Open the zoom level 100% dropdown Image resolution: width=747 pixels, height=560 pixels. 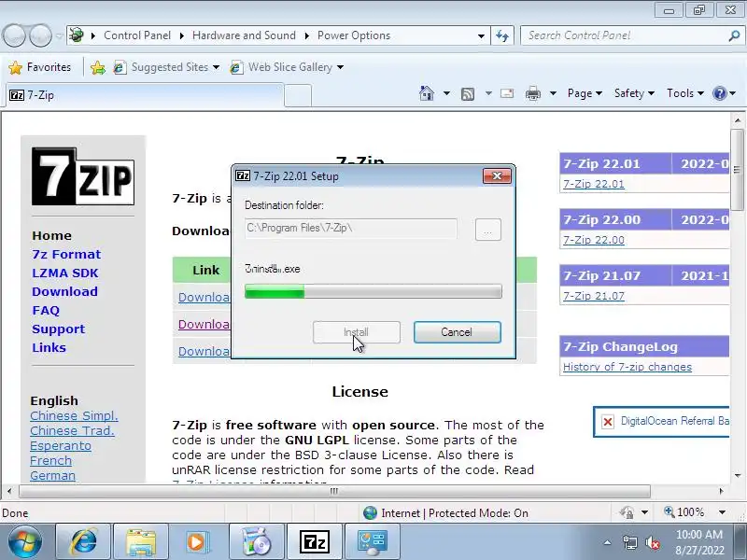(x=723, y=512)
